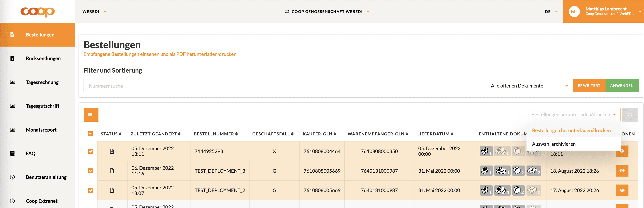Select Auswahl archivieren from the dropdown menu

point(553,144)
